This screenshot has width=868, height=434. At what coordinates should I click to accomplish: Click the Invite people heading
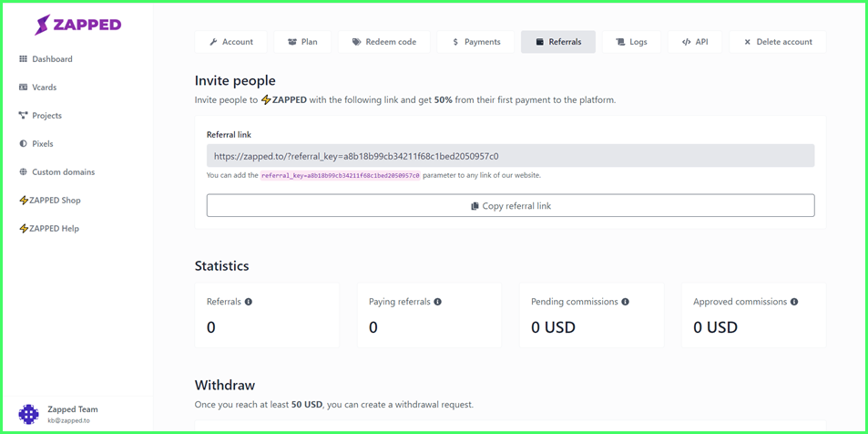pyautogui.click(x=235, y=80)
